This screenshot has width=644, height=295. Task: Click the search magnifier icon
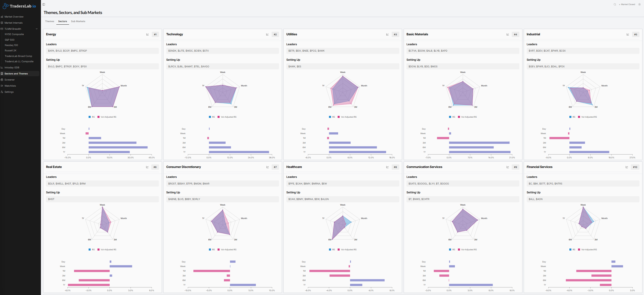click(x=615, y=4)
